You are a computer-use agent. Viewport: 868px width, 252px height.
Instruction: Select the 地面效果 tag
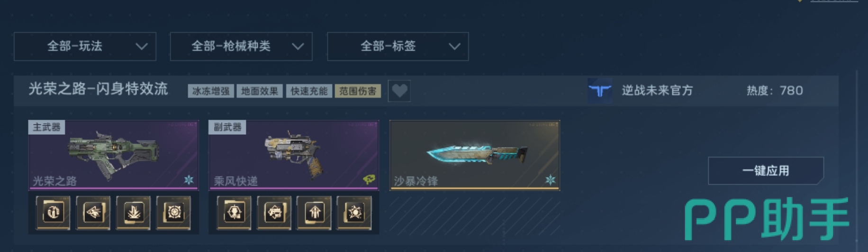pyautogui.click(x=260, y=91)
